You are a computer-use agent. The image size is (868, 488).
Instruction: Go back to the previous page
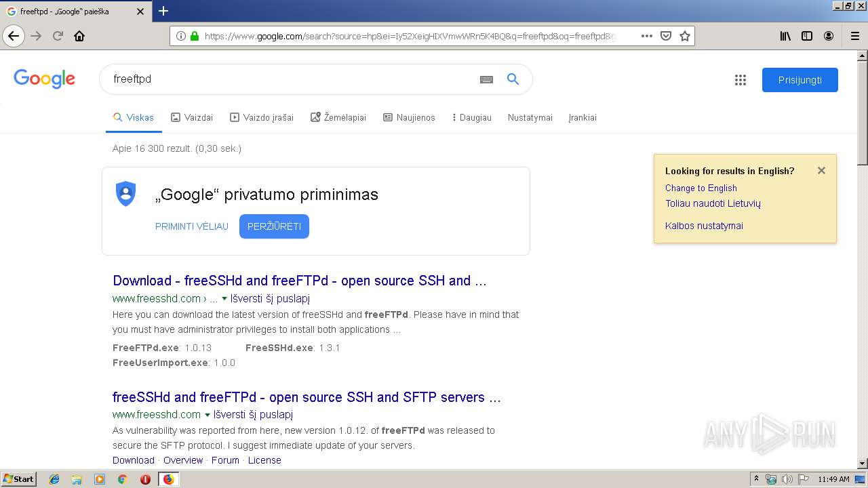(x=14, y=36)
